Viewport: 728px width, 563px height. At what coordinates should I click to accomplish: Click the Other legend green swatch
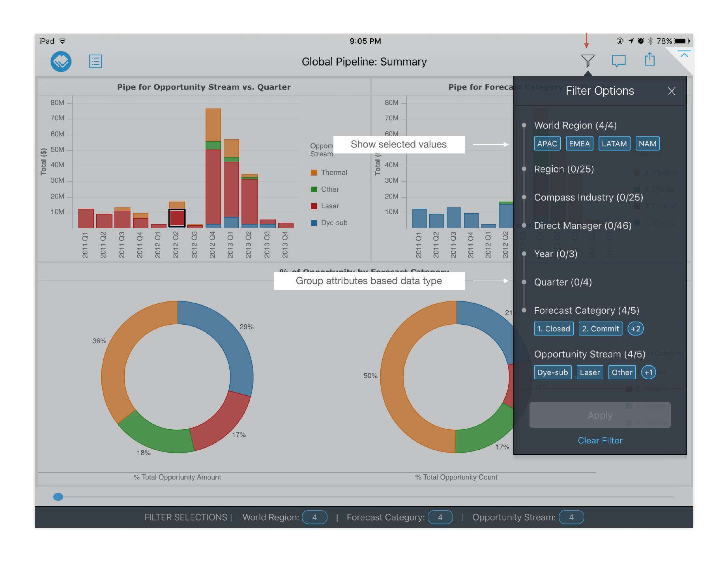click(x=314, y=189)
